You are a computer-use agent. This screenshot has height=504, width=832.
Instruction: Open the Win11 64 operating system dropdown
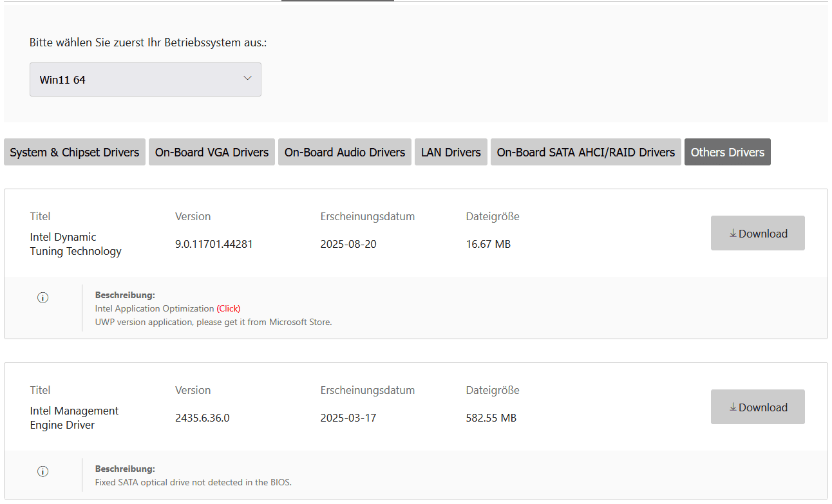coord(145,80)
